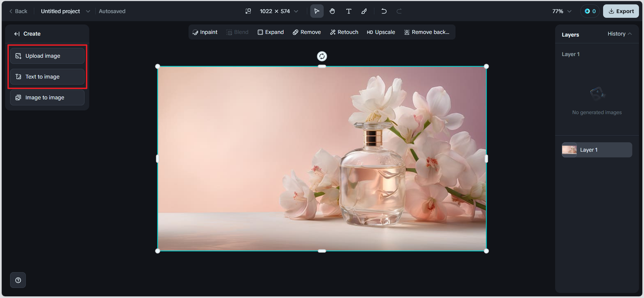Click the Layer 1 heading in panel
The height and width of the screenshot is (298, 644).
571,54
